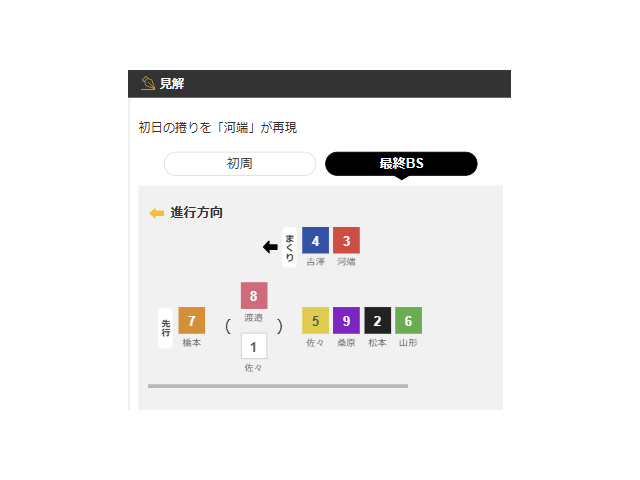Viewport: 640px width, 480px height.
Task: Switch to the 初周 tab
Action: pyautogui.click(x=240, y=164)
